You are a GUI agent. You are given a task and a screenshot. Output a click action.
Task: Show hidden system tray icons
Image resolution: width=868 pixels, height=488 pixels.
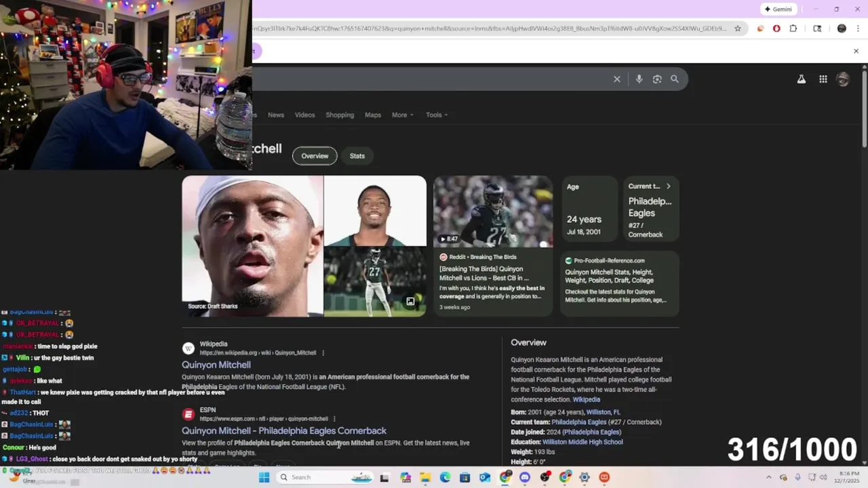768,477
